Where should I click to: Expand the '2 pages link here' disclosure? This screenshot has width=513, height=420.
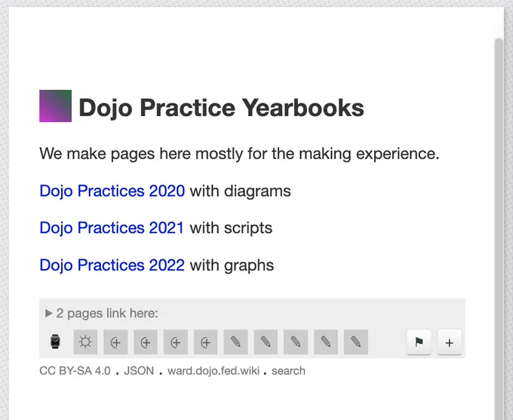102,313
